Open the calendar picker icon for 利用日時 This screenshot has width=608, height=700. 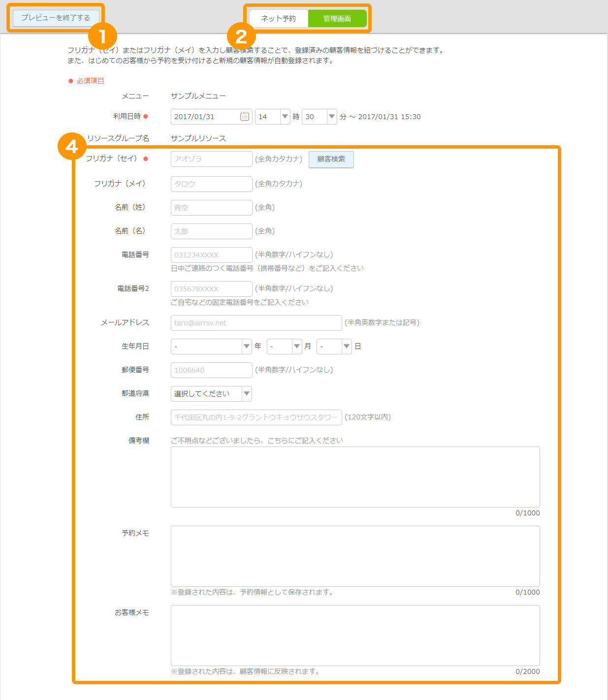pos(245,117)
